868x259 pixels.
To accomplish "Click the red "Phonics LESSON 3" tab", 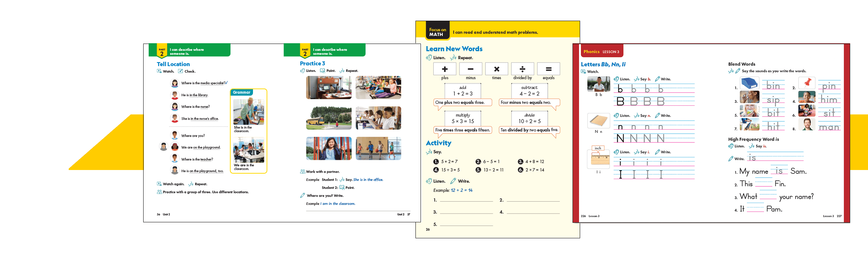I will point(602,52).
